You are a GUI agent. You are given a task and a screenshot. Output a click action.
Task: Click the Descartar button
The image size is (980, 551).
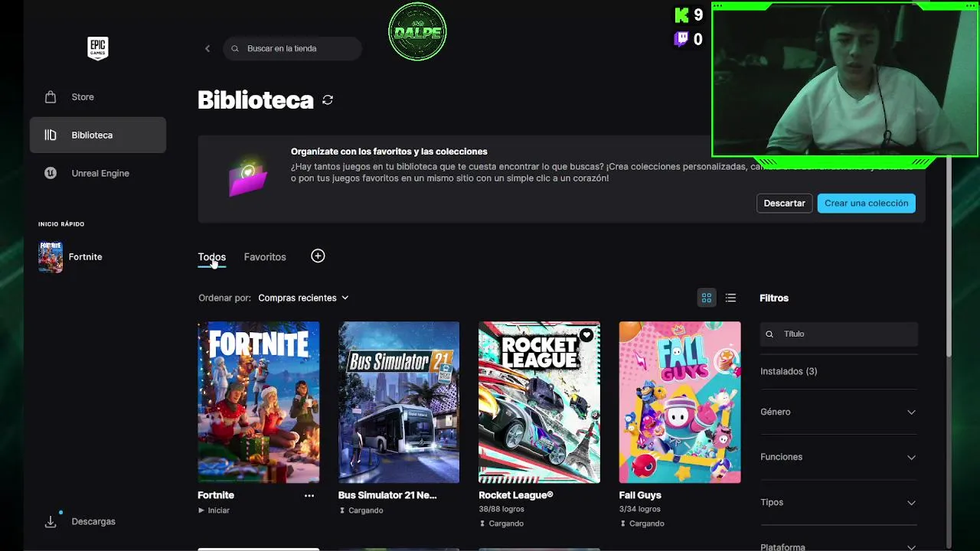[x=784, y=203]
